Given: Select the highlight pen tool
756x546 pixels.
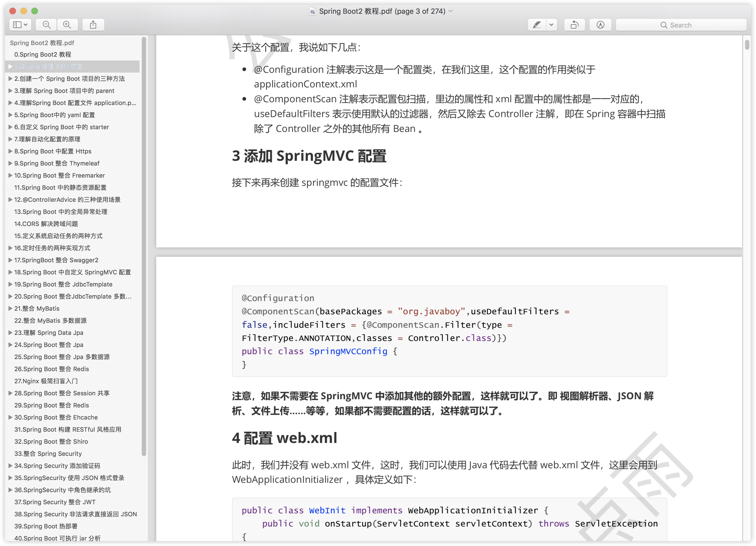Looking at the screenshot, I should click(x=537, y=25).
